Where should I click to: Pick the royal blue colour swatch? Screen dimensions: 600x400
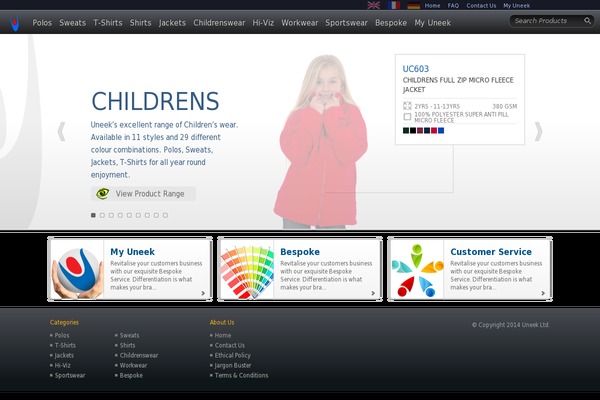point(441,131)
